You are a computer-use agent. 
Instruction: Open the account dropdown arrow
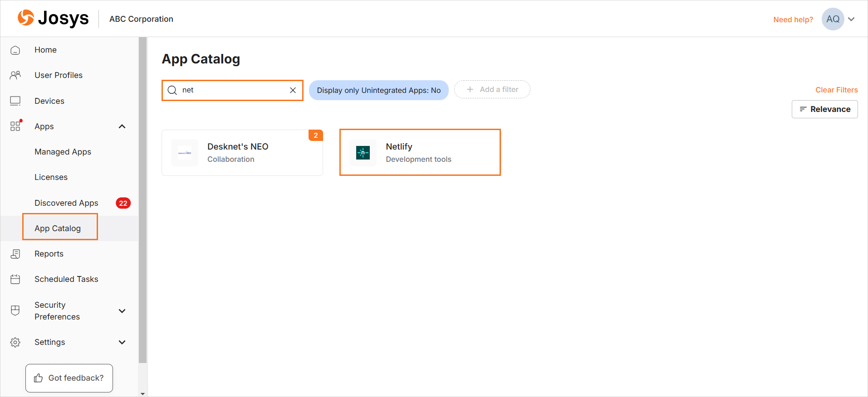[x=852, y=19]
